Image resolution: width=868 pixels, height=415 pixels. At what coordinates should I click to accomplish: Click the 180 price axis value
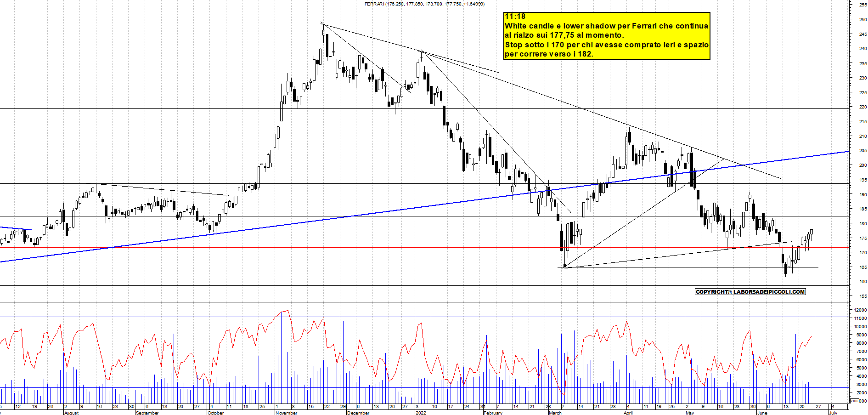point(863,223)
